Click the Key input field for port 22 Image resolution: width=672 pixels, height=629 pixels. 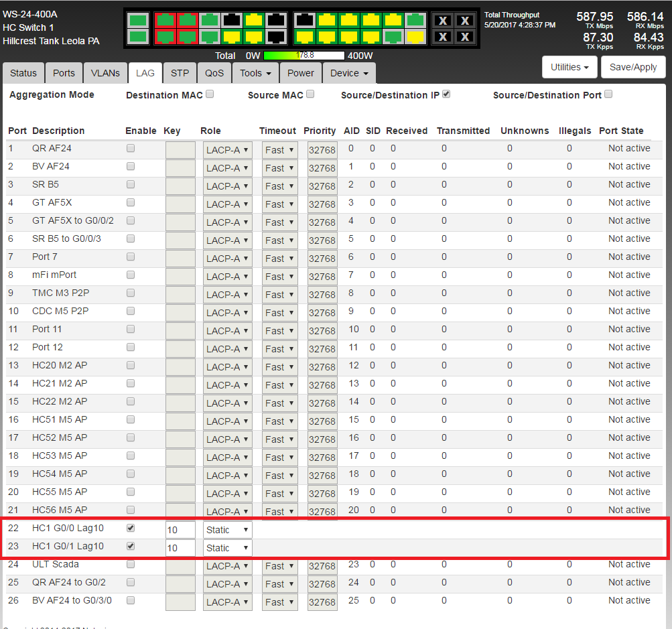tap(180, 530)
